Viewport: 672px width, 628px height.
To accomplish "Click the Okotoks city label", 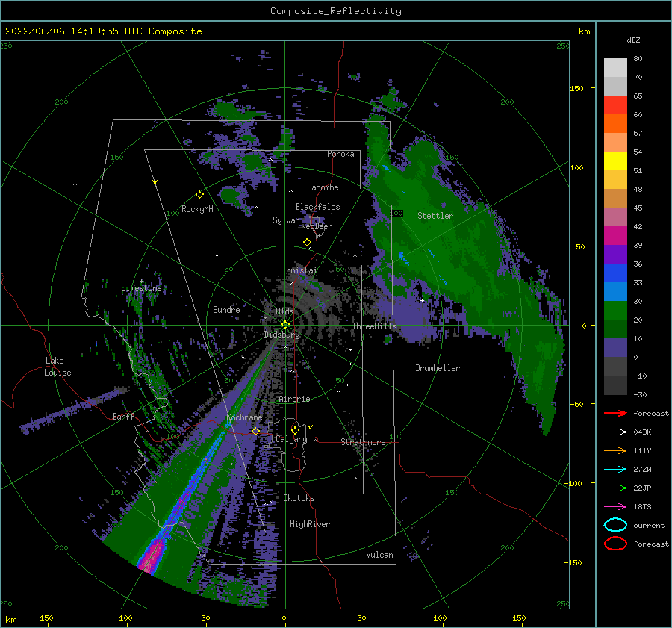I will tap(299, 498).
